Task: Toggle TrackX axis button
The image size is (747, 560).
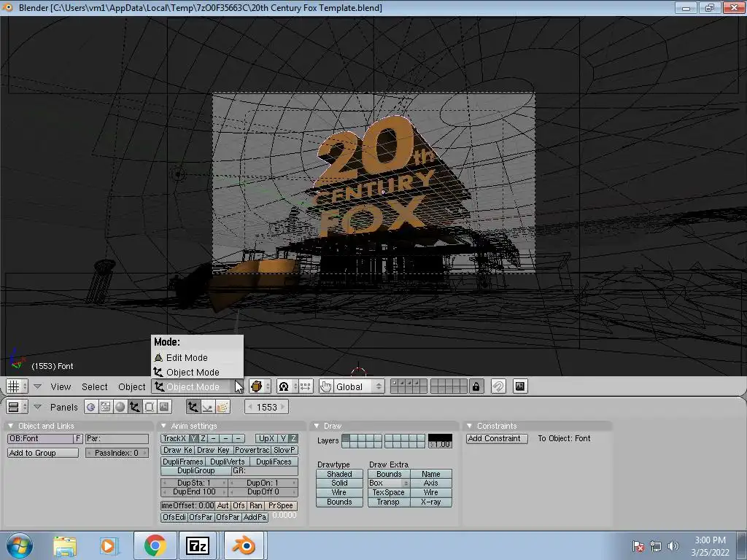Action: pos(174,438)
